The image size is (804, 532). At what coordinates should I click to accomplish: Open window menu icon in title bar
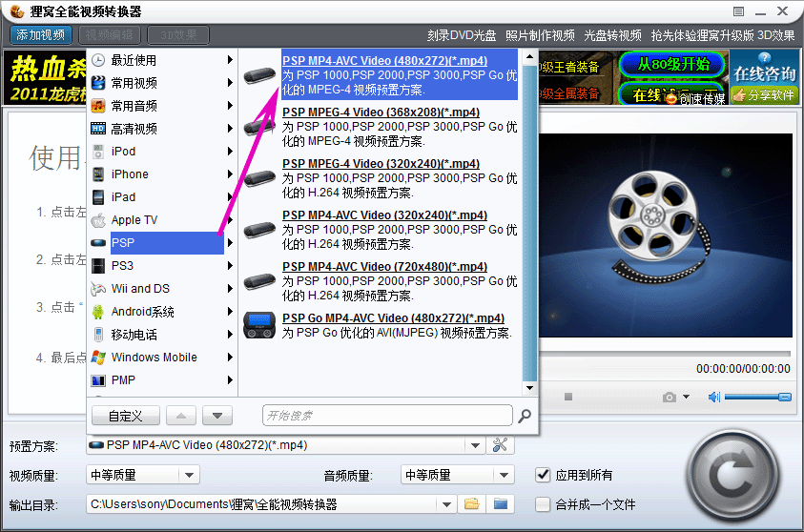[x=738, y=11]
